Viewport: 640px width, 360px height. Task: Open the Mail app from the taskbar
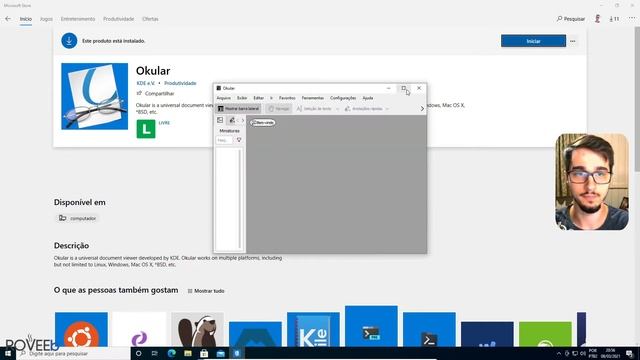pyautogui.click(x=220, y=353)
